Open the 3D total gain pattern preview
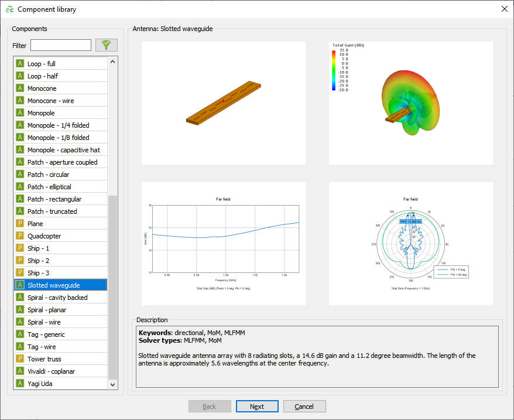Image resolution: width=514 pixels, height=420 pixels. tap(410, 103)
